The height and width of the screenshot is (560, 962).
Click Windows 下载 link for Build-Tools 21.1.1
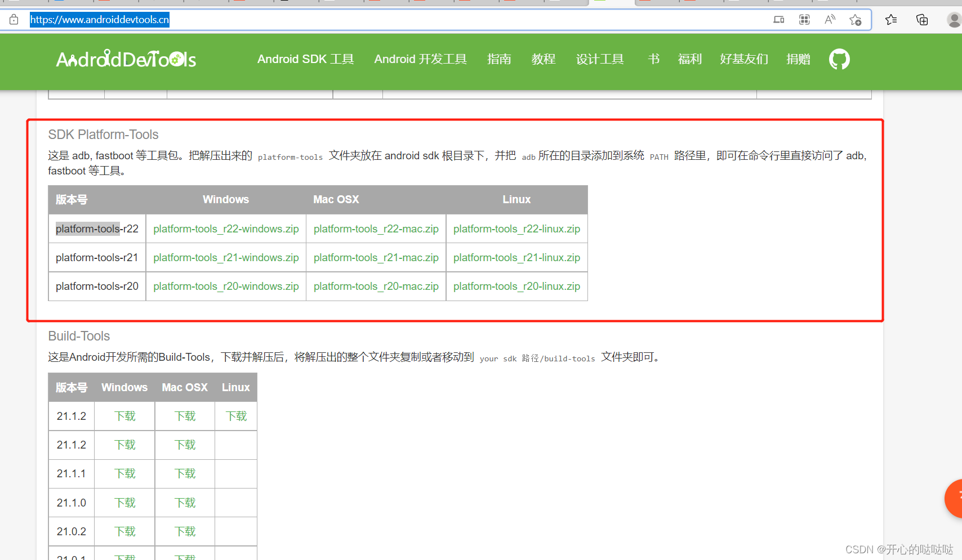tap(124, 473)
